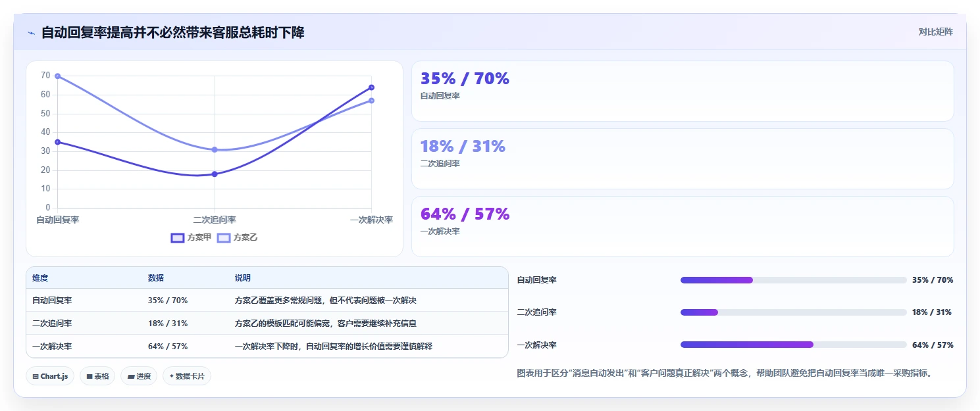Screen dimensions: 980x411
Task: Click the 数据 table column header
Action: pos(156,278)
